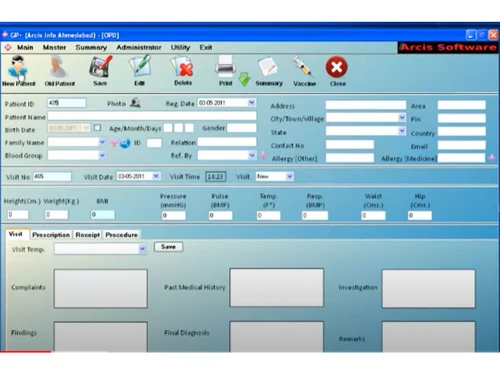Expand the Visit type dropdown showing New
Viewport: 500px width, 375px height.
pos(290,176)
